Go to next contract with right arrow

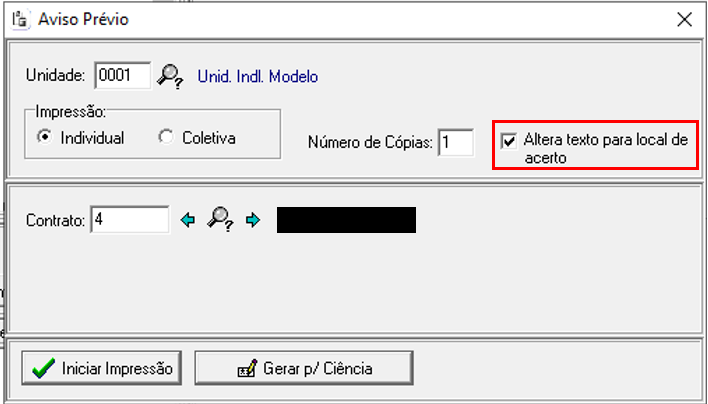coord(253,220)
